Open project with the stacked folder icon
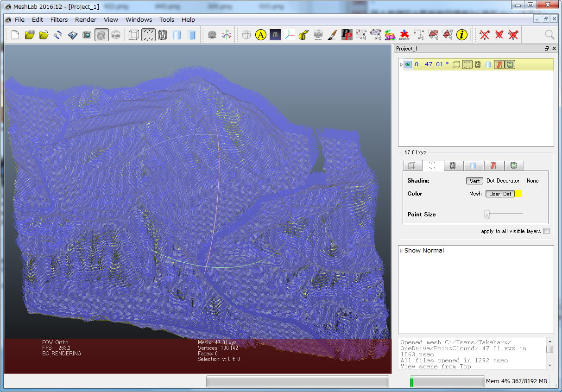 pyautogui.click(x=30, y=35)
